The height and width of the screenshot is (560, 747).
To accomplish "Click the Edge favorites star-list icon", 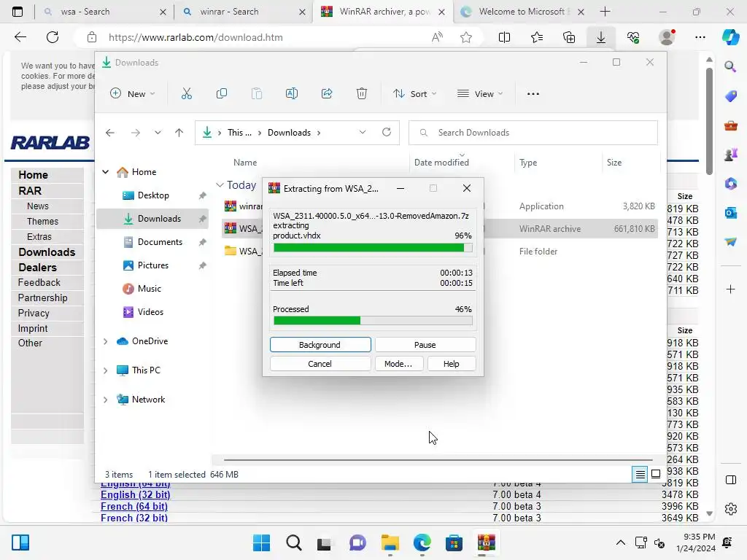I will click(x=537, y=37).
